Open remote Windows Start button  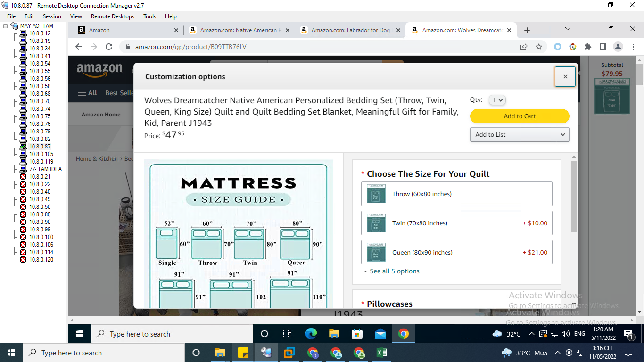tap(80, 334)
